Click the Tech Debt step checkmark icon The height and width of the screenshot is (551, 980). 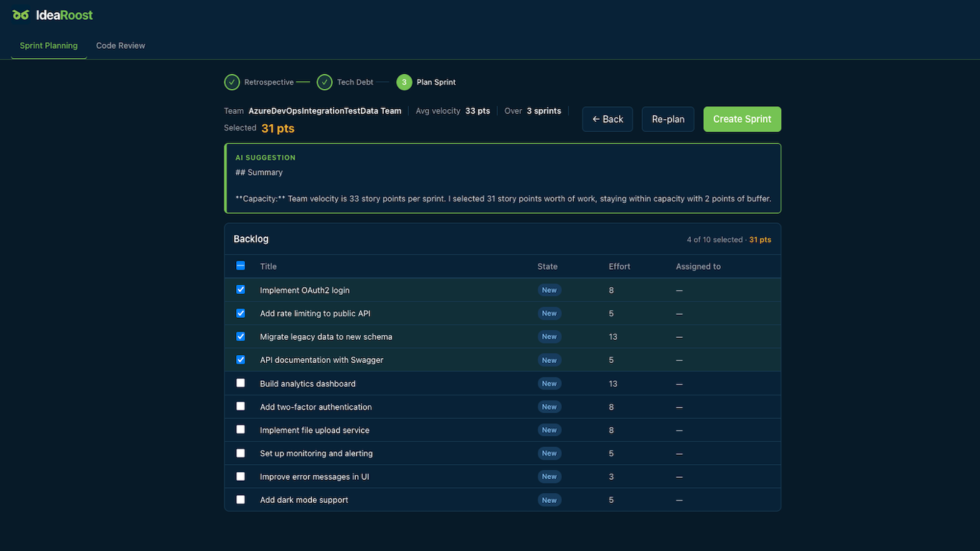pos(324,83)
